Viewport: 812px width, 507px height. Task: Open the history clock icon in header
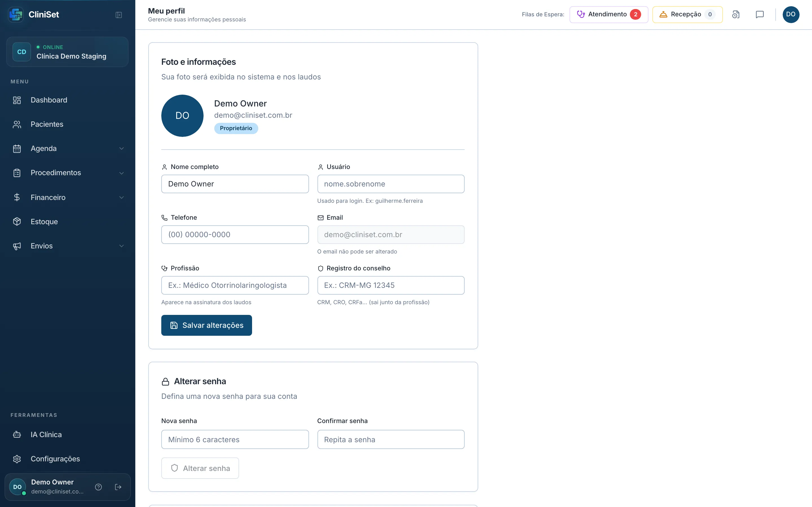736,14
